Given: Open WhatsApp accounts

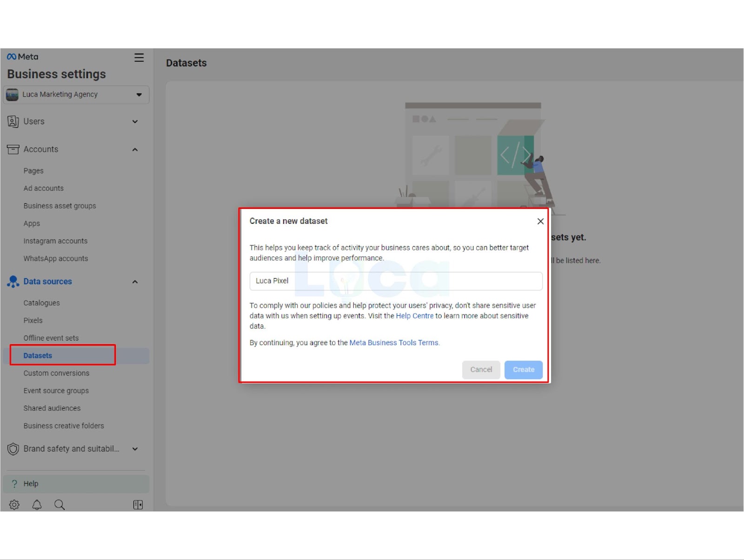Looking at the screenshot, I should tap(56, 259).
